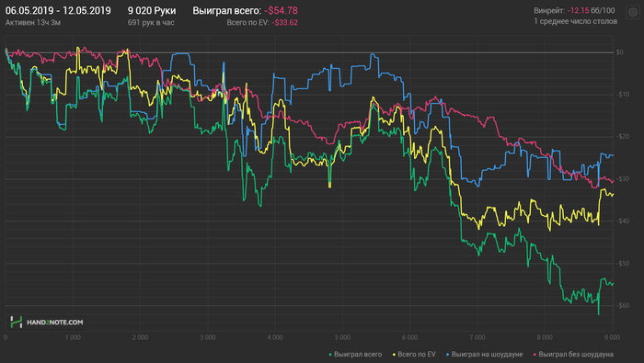The height and width of the screenshot is (363, 644).
Task: Click the x-axis label 9 000
Action: point(612,337)
